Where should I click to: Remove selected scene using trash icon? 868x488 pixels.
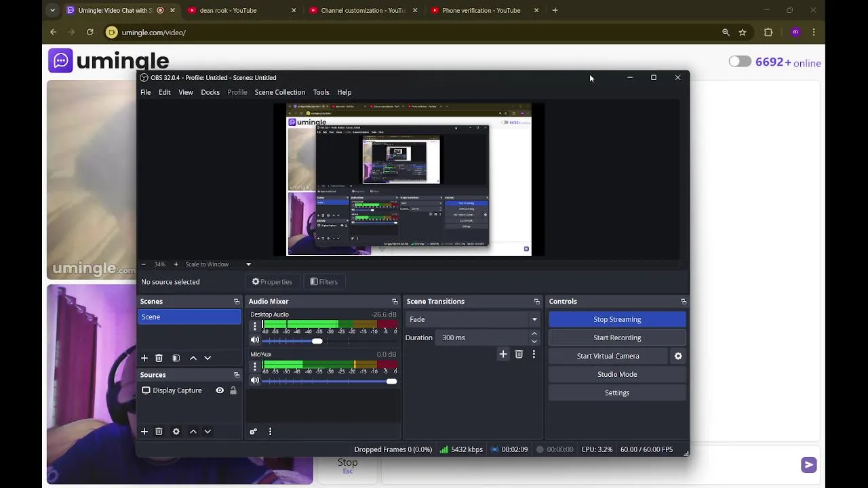159,358
